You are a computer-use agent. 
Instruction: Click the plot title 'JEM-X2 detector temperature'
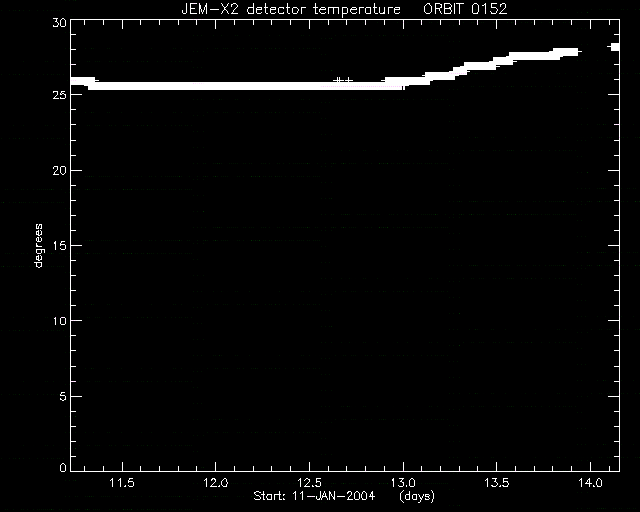tap(291, 9)
